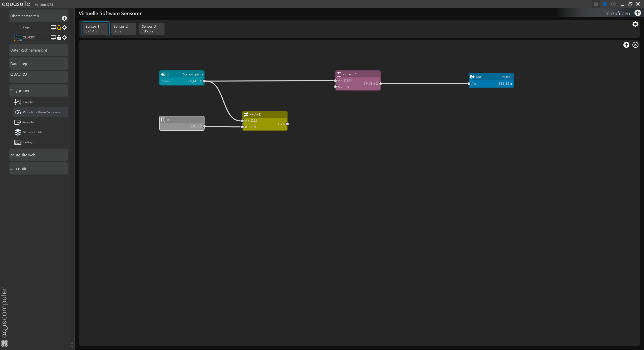
Task: Open settings gear for QUADRO page
Action: coord(65,37)
